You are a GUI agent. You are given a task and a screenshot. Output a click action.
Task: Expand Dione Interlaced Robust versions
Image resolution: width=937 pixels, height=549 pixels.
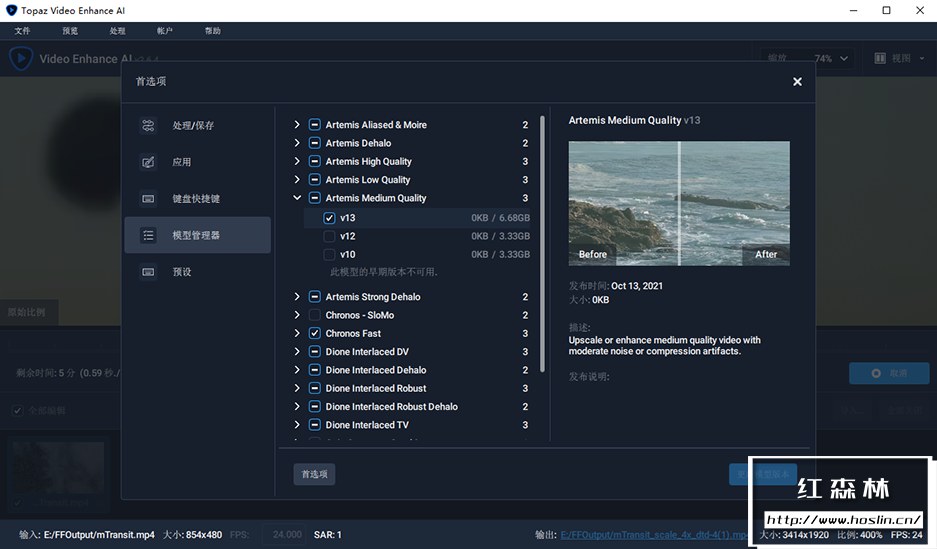[297, 388]
